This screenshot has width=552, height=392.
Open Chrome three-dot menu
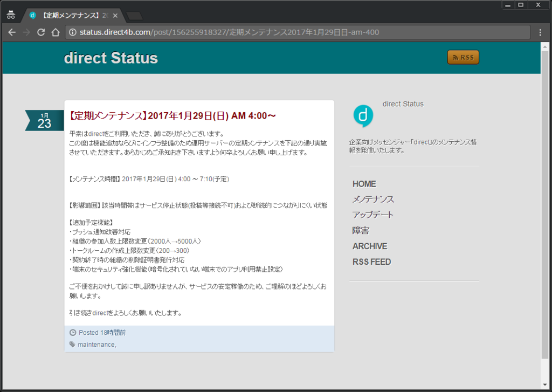click(x=540, y=32)
